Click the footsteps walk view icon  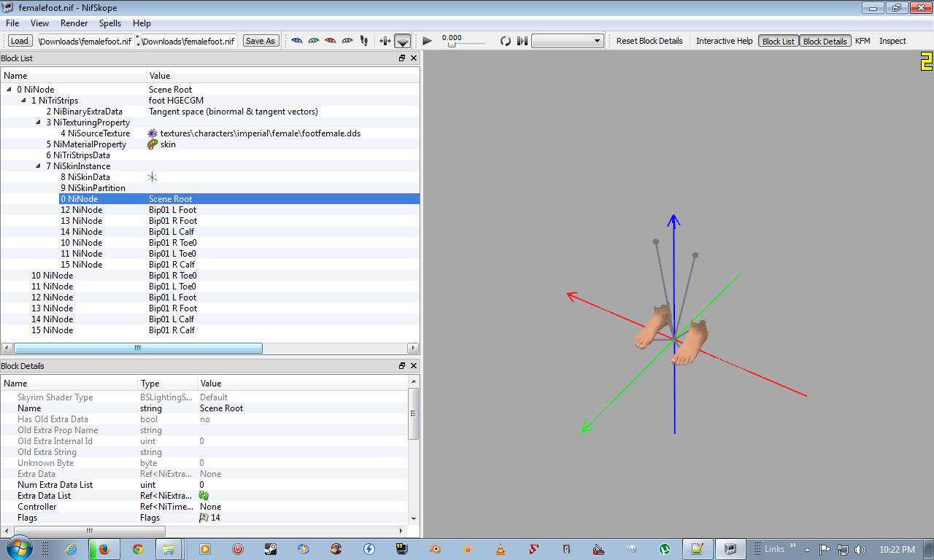[x=364, y=41]
